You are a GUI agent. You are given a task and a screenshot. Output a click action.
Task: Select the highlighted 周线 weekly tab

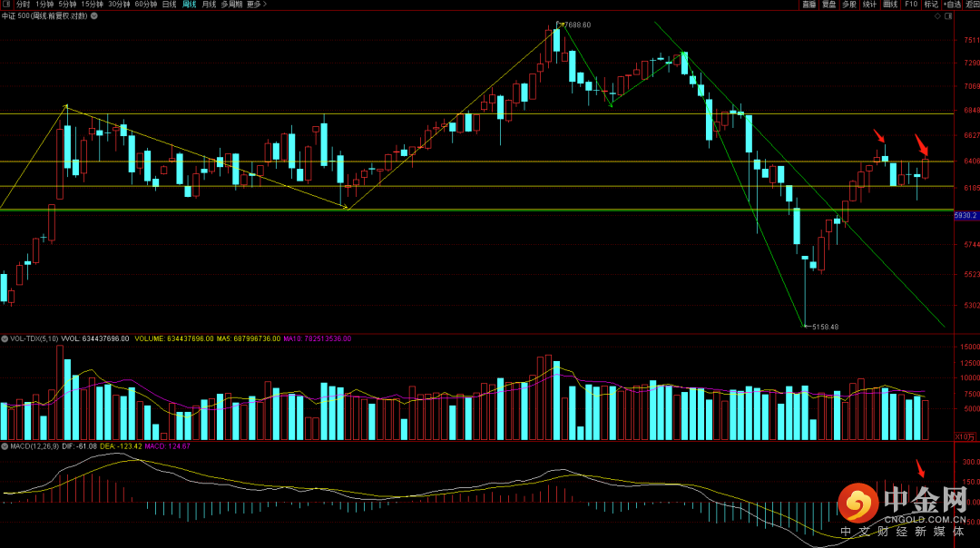coord(190,5)
